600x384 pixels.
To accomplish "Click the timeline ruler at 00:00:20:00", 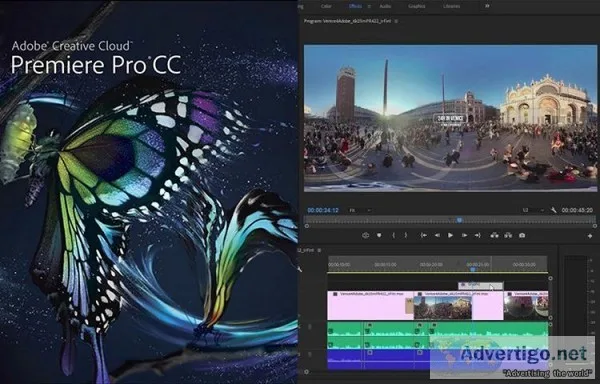I will (431, 265).
